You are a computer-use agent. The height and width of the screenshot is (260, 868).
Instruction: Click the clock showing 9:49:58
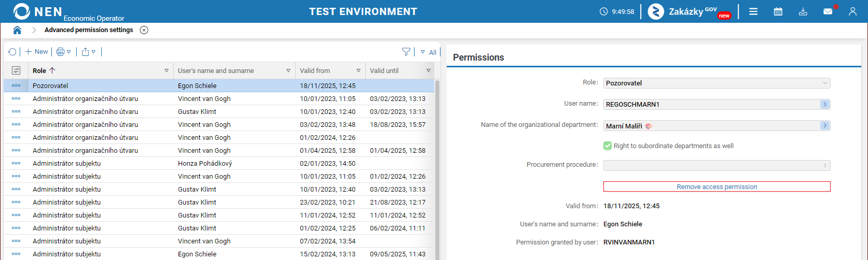coord(617,11)
